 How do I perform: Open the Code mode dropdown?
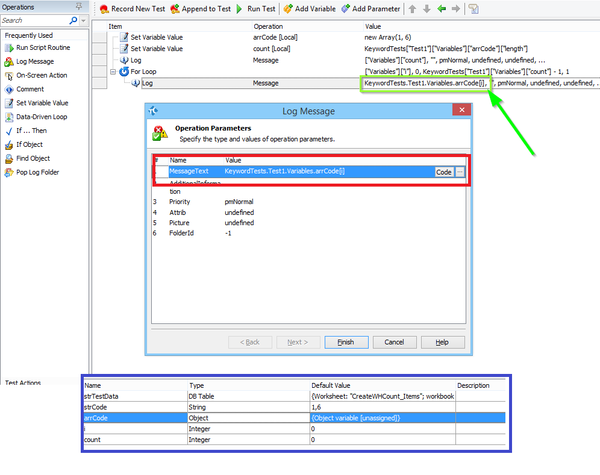tap(444, 172)
